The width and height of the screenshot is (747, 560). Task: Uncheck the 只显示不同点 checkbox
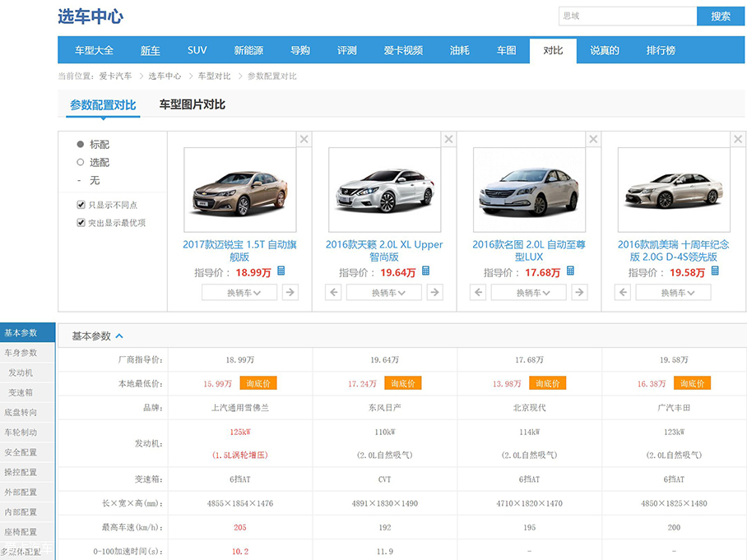81,205
